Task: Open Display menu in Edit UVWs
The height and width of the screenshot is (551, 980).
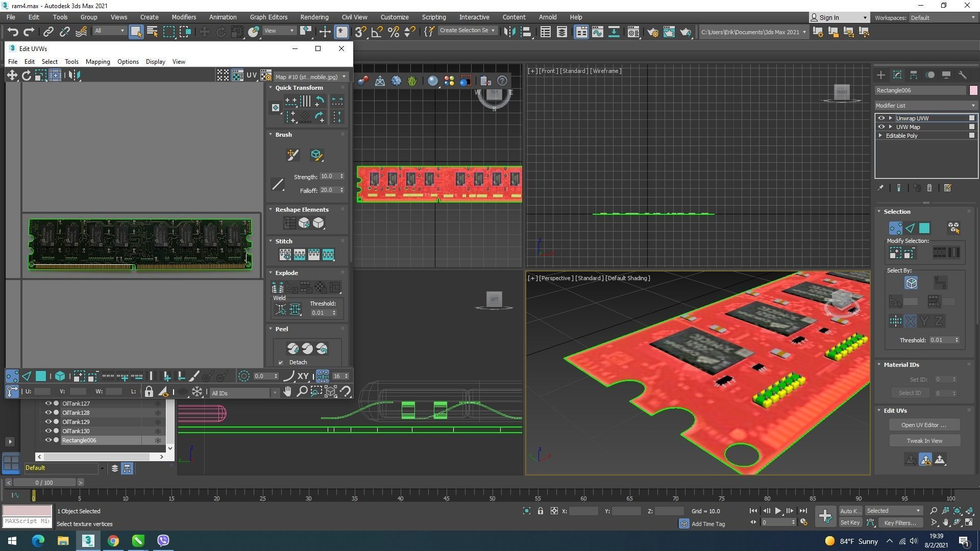Action: point(155,61)
